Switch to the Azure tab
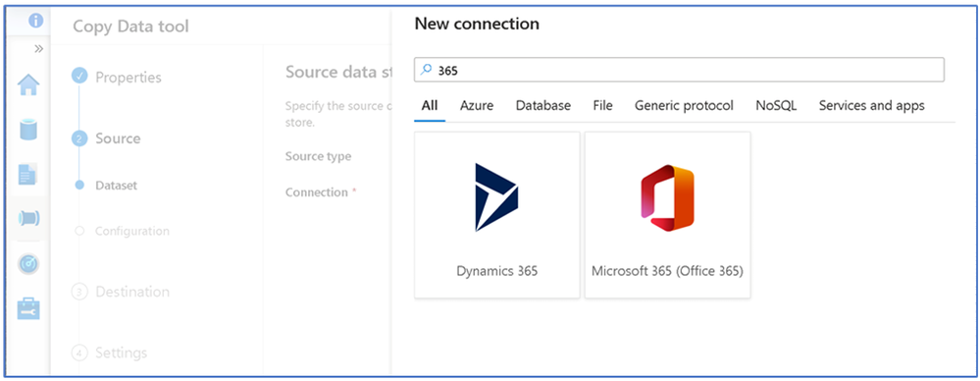 477,106
